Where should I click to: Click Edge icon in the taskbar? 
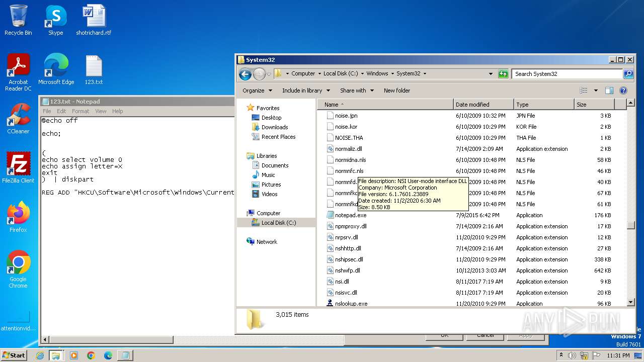(x=108, y=355)
